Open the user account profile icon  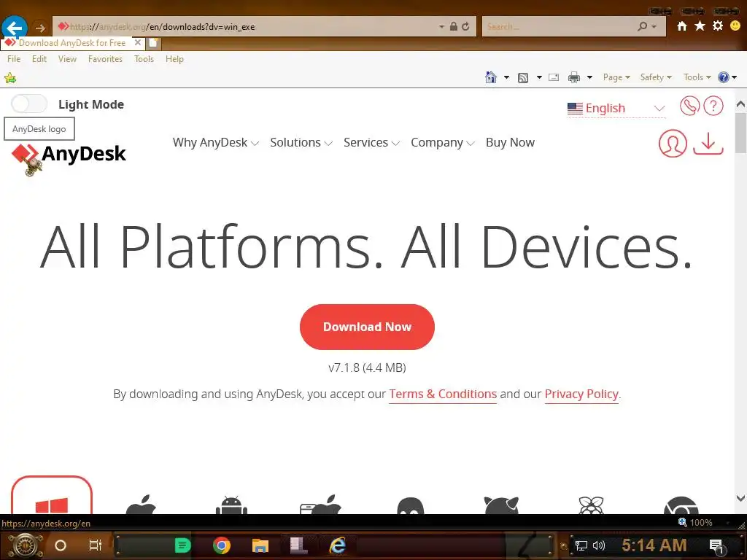coord(672,144)
